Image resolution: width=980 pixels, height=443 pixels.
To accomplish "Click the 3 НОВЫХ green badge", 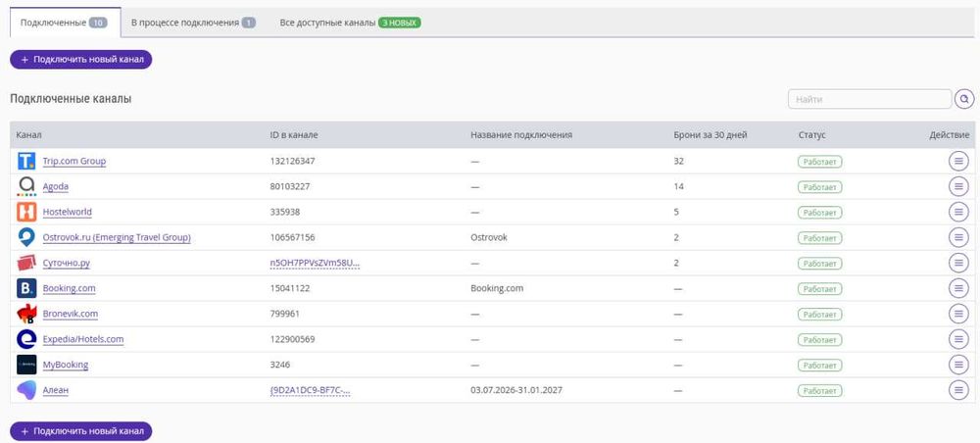I will (x=400, y=23).
